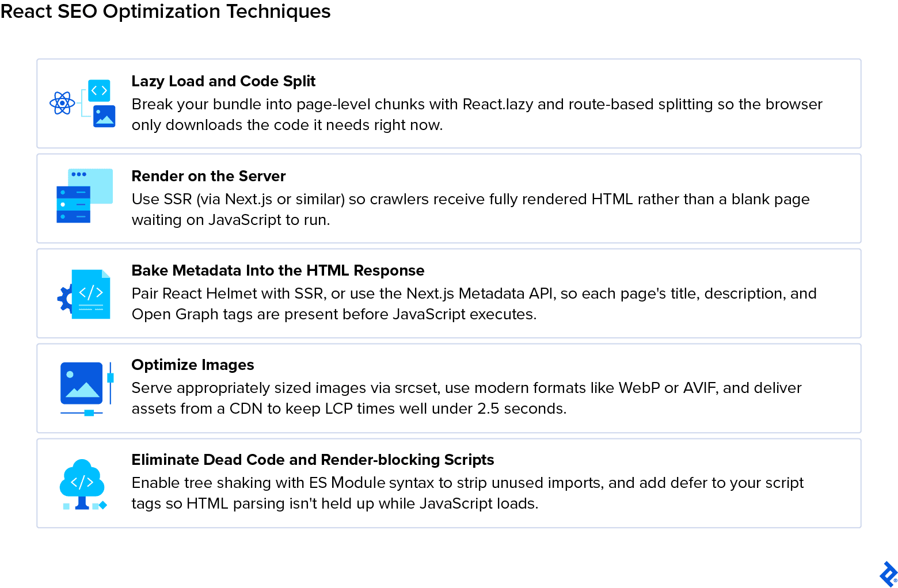Screen dimensions: 898x588
Task: Click the Bake Metadata Into the HTML Response heading
Action: click(x=278, y=270)
